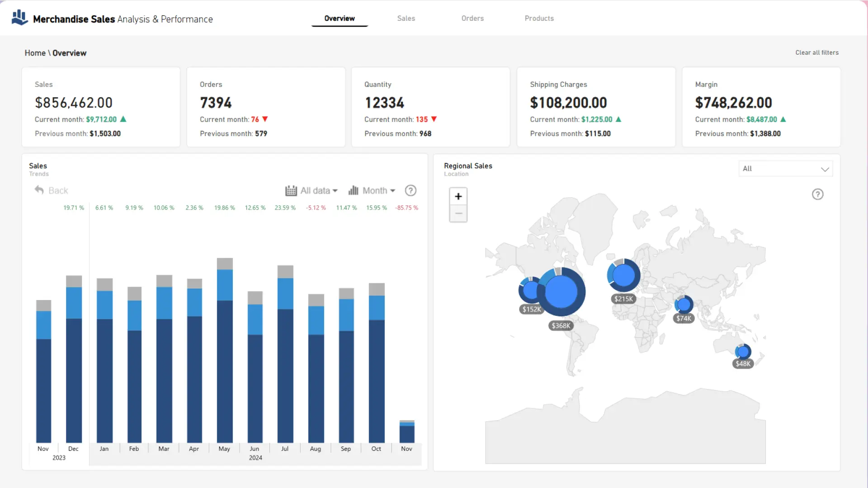The height and width of the screenshot is (488, 868).
Task: Click the $1,503.00 previous month sales value
Action: coord(105,134)
